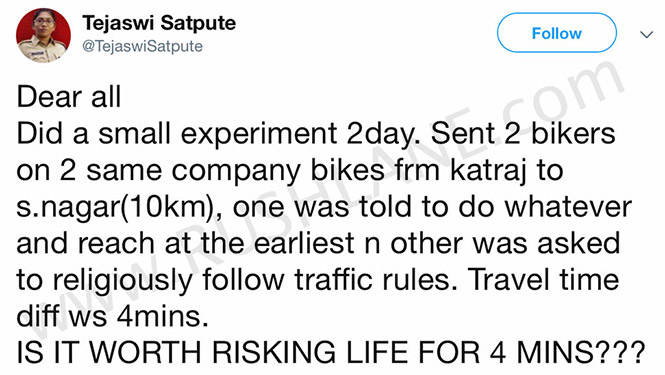Click the word "bikers" in the tweet
The image size is (665, 375).
point(573,134)
